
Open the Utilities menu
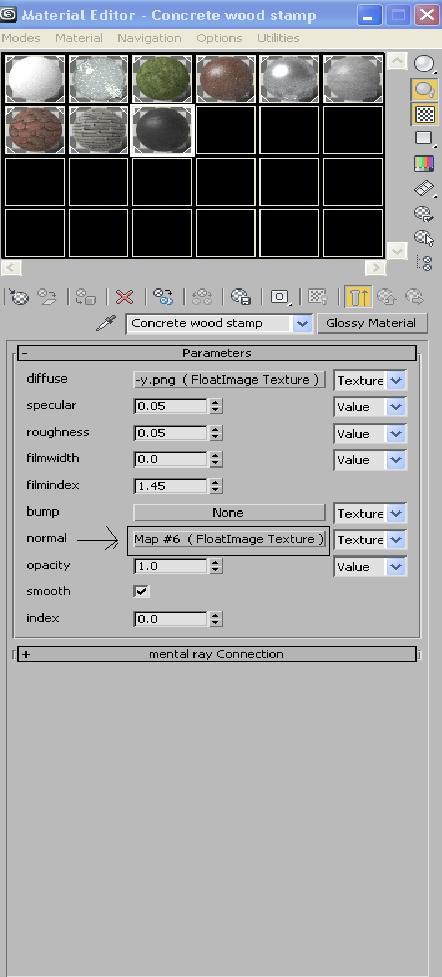(x=278, y=38)
